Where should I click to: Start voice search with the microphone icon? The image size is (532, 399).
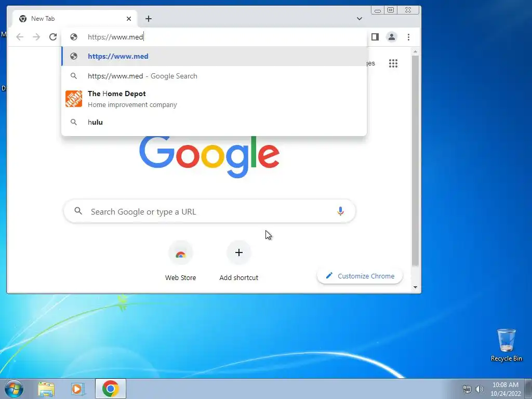click(x=340, y=211)
